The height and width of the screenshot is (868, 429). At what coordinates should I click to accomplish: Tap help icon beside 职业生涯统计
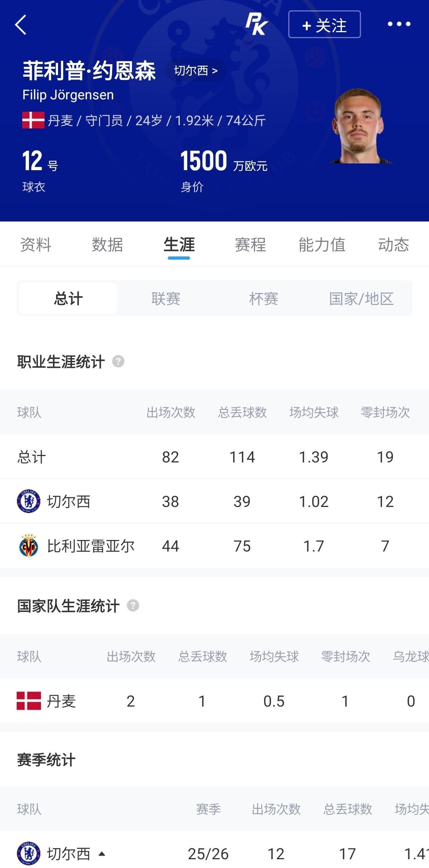[x=118, y=361]
